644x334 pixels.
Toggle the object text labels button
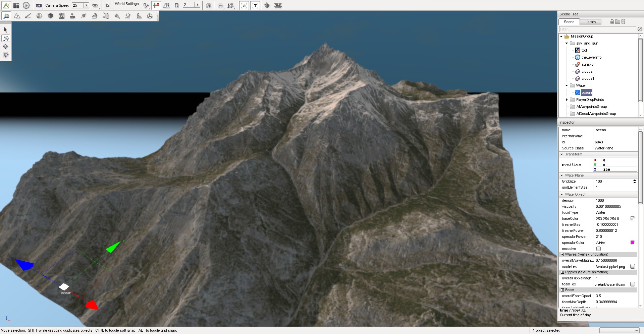[255, 5]
